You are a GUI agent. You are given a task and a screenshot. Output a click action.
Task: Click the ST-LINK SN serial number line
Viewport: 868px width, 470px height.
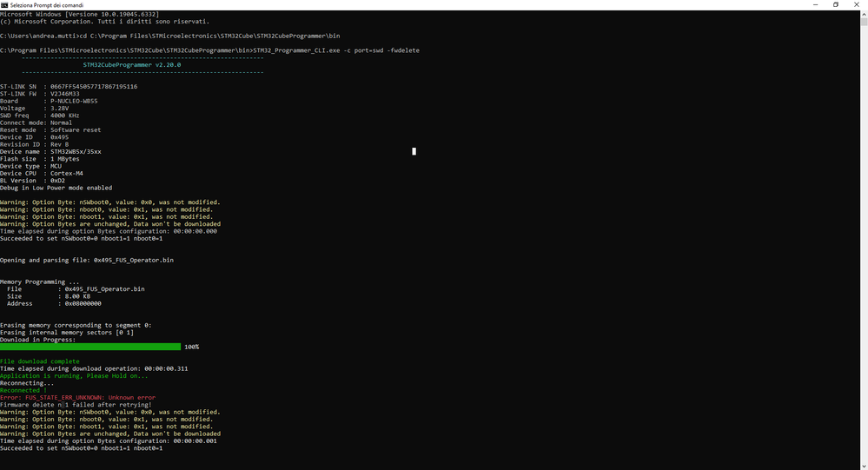point(69,86)
